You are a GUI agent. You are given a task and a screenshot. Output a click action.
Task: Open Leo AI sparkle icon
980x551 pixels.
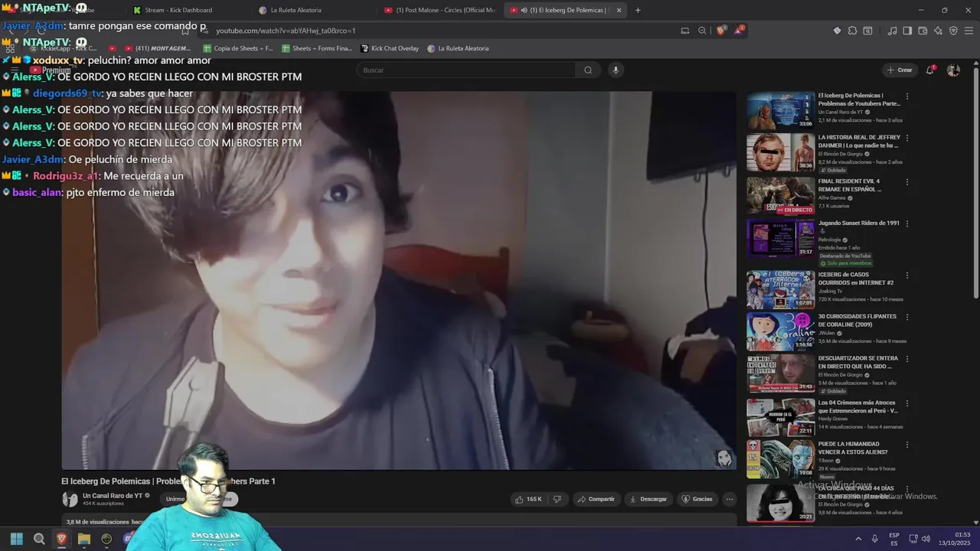pos(938,31)
